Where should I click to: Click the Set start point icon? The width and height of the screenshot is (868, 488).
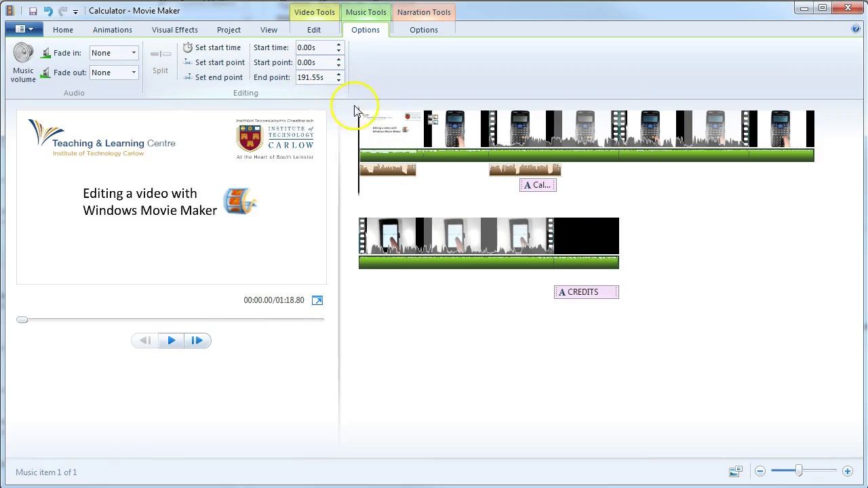(x=188, y=62)
